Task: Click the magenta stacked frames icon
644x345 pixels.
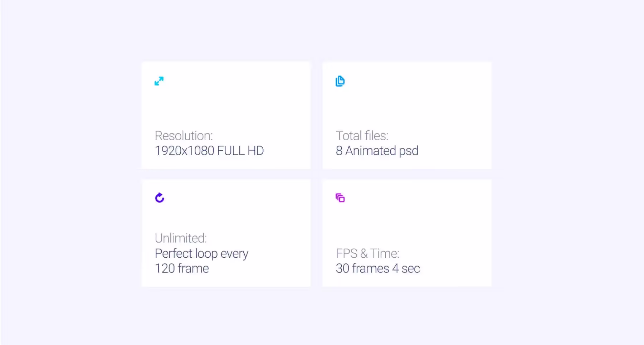Action: pyautogui.click(x=340, y=198)
